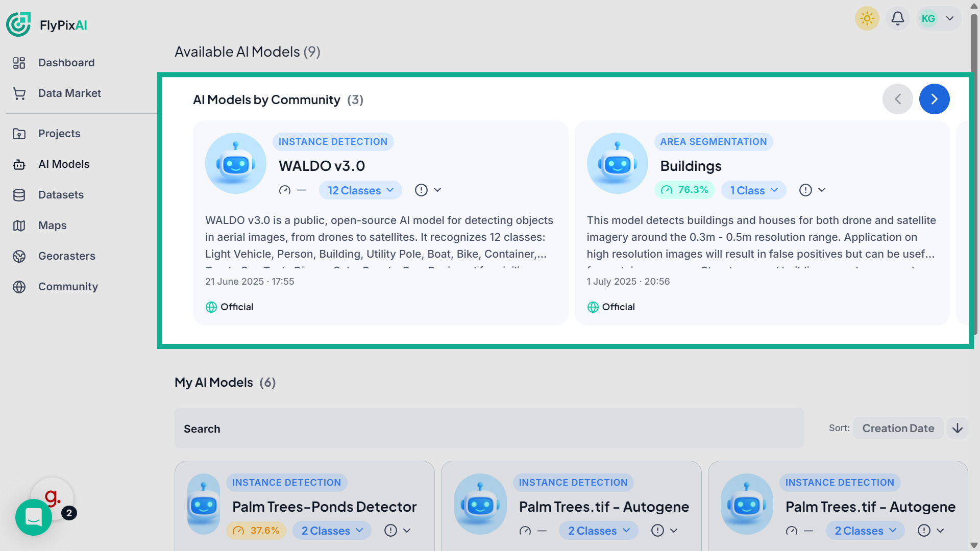This screenshot has height=551, width=980.
Task: Click My AI Models heading
Action: pos(225,383)
